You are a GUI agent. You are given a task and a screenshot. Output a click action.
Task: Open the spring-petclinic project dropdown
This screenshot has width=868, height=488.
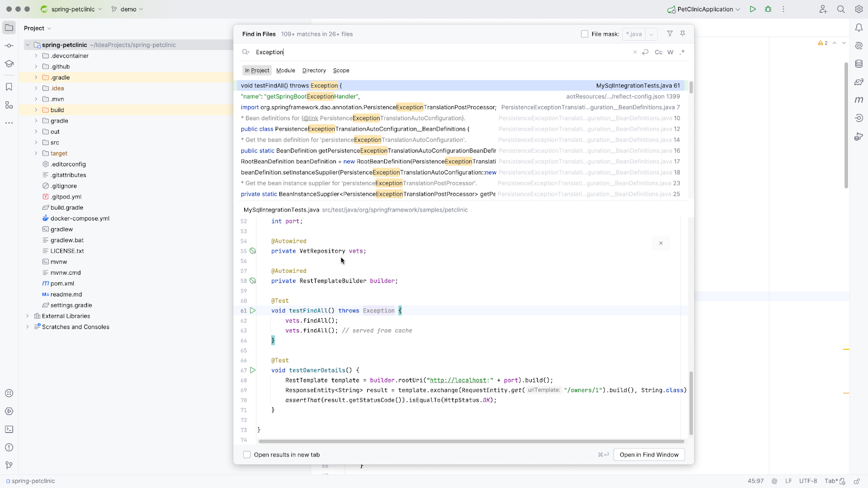click(71, 9)
